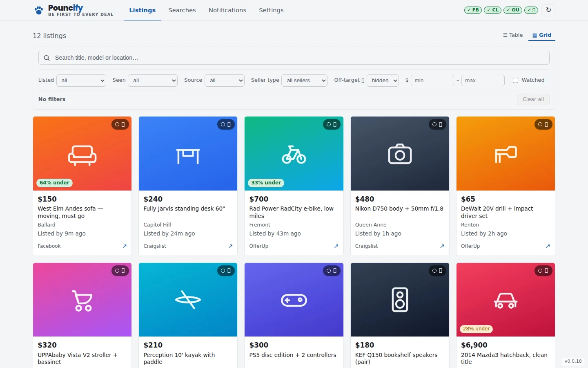Open the Listed filter dropdown
This screenshot has height=368, width=588.
[81, 81]
